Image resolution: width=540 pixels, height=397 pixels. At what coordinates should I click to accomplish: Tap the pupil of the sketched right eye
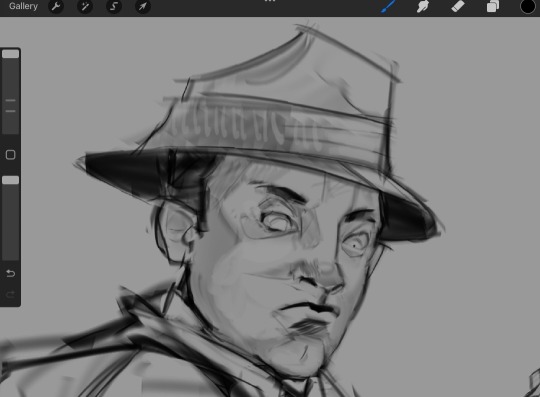pos(354,246)
